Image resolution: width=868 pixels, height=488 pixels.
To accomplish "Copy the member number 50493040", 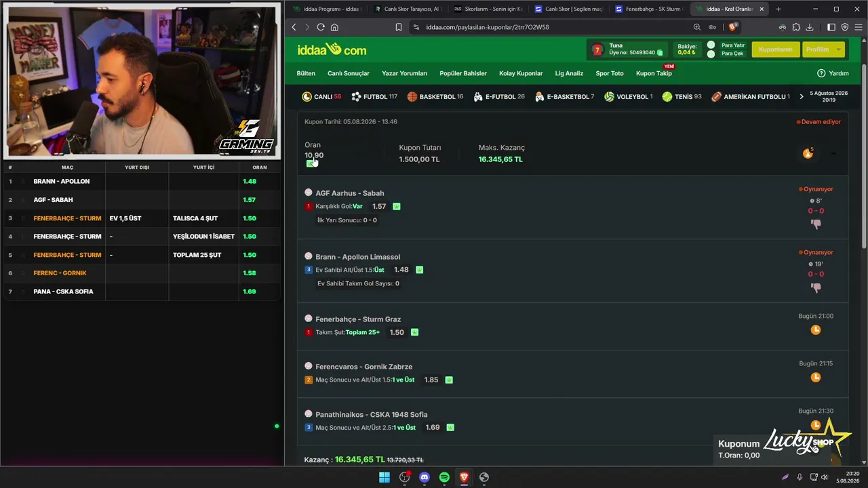I will coord(660,52).
